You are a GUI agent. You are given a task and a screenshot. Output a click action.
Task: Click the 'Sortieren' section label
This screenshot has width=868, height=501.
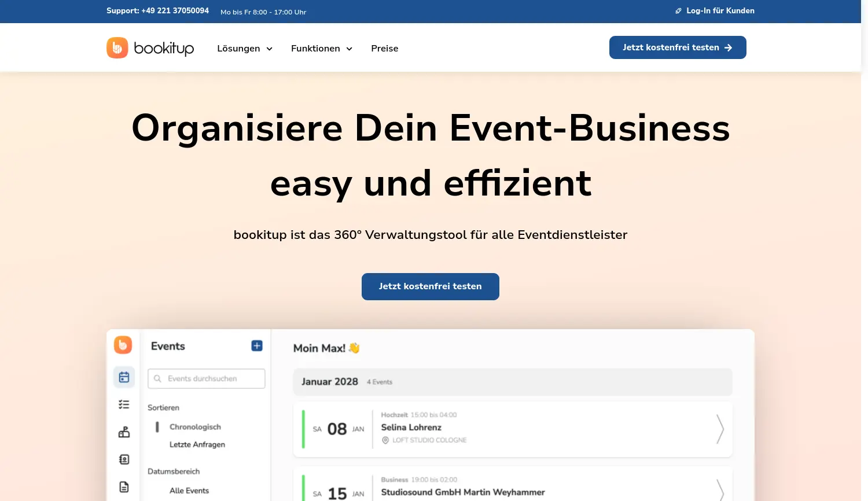click(163, 408)
